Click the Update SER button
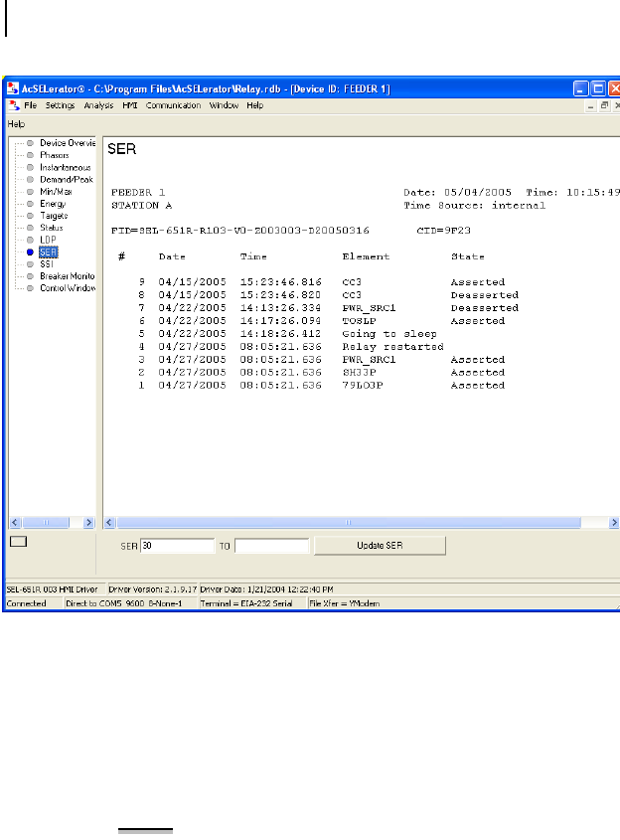 coord(380,546)
